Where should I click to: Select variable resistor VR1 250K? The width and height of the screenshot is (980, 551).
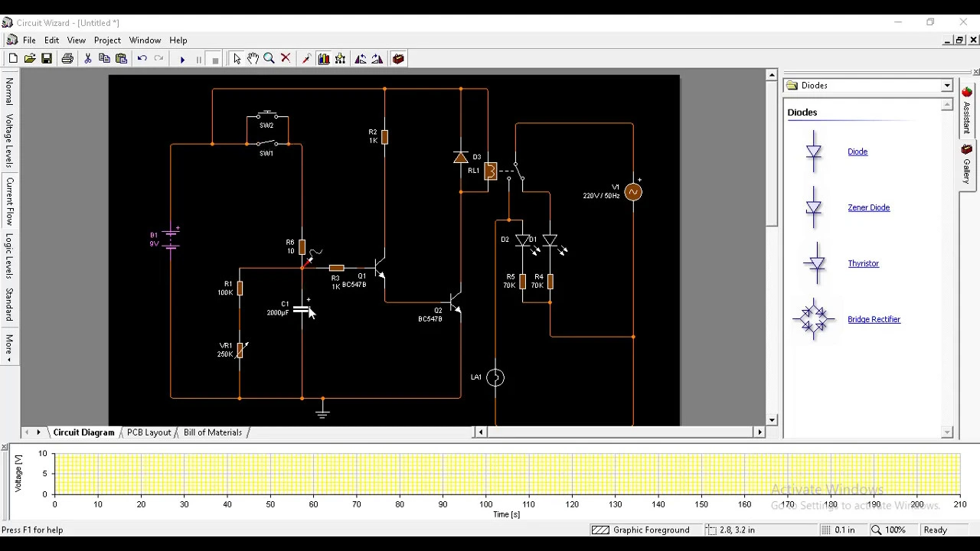click(x=240, y=350)
